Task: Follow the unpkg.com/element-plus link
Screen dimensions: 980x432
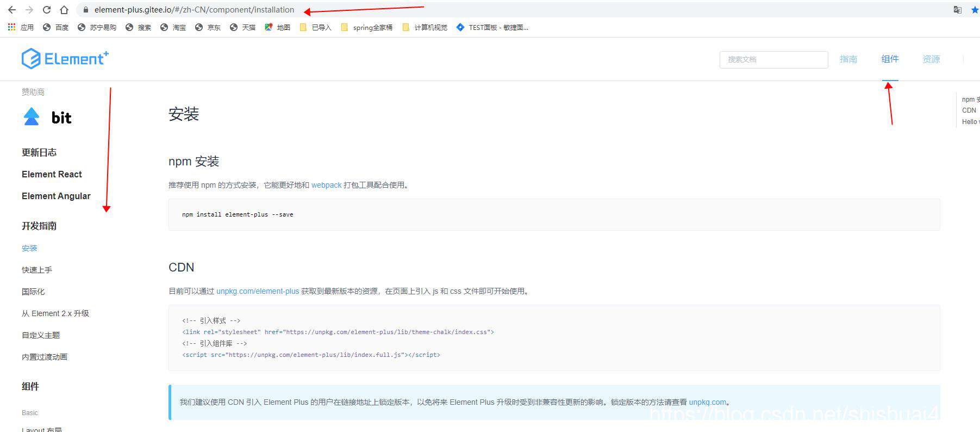Action: tap(258, 291)
